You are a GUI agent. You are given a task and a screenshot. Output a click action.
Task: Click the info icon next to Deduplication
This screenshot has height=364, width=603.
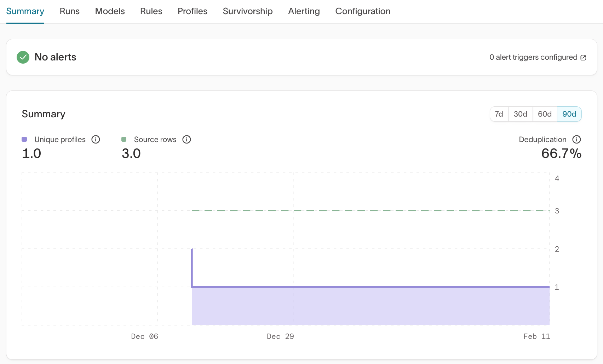click(576, 139)
